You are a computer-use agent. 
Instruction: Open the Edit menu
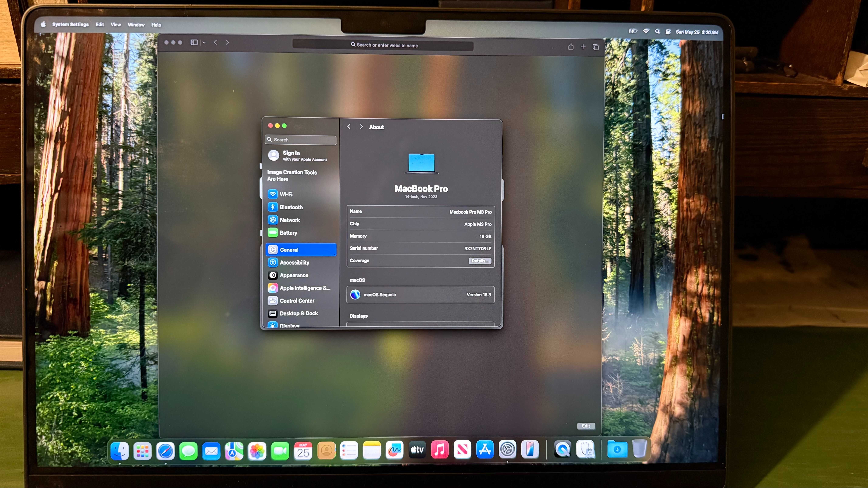pos(99,25)
